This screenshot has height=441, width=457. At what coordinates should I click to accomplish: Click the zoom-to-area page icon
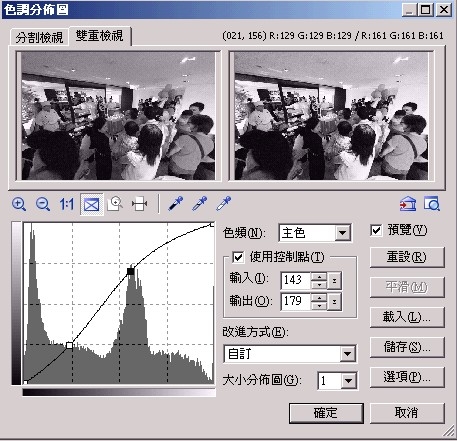coord(115,204)
